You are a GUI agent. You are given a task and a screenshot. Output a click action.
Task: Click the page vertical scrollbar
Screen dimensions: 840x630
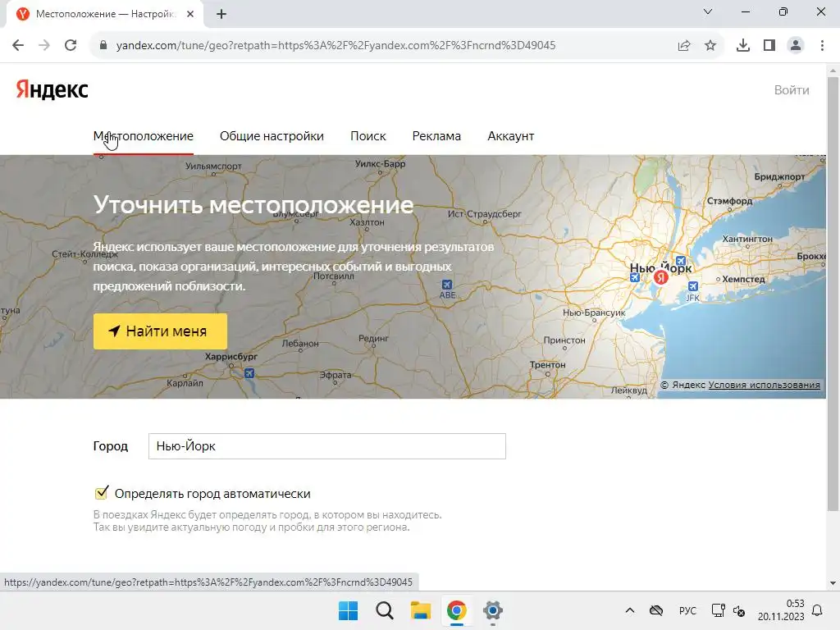(x=833, y=294)
